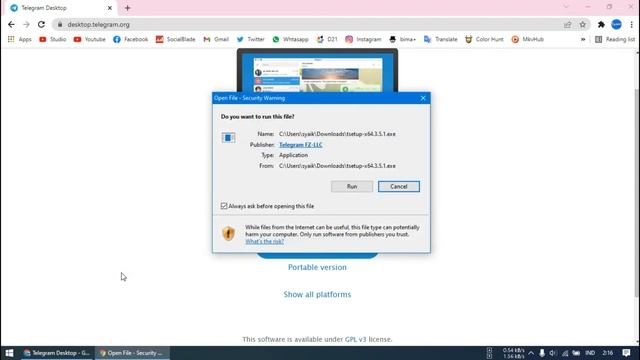Open the bima+ bookmark
Image resolution: width=640 pixels, height=360 pixels.
pos(402,39)
